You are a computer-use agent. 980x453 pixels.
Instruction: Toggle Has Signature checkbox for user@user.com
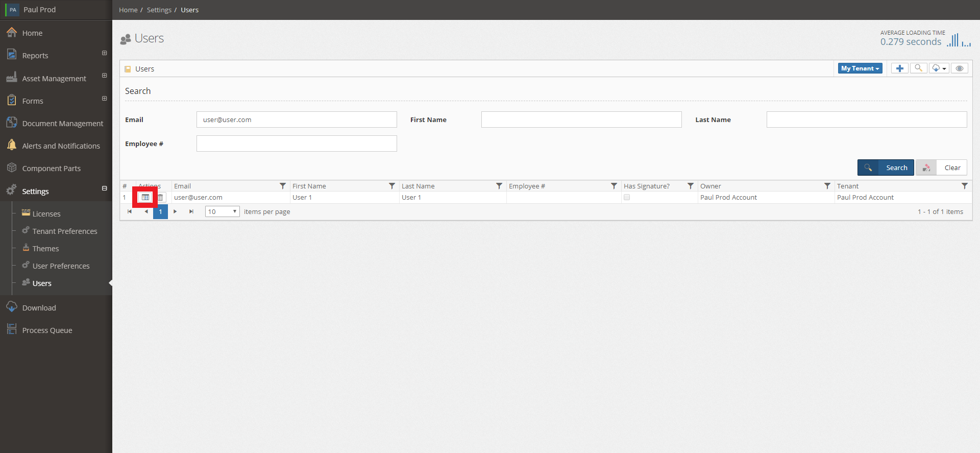(627, 197)
